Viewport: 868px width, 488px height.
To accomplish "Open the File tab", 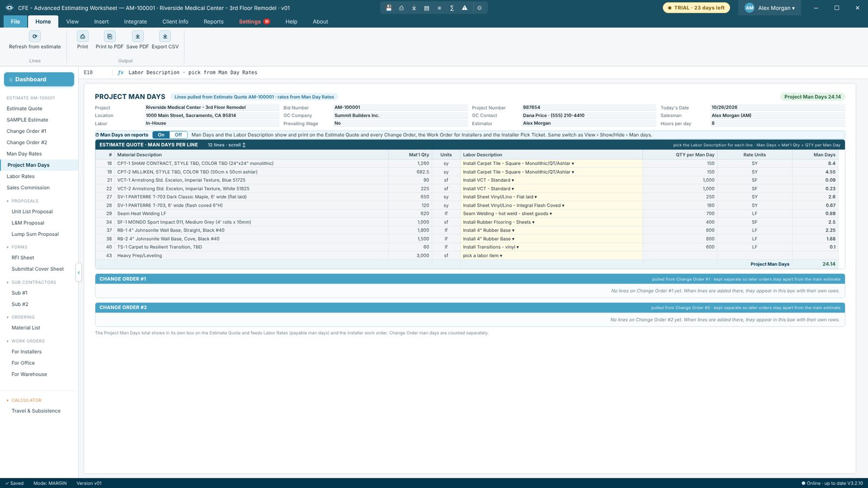I will pyautogui.click(x=15, y=22).
